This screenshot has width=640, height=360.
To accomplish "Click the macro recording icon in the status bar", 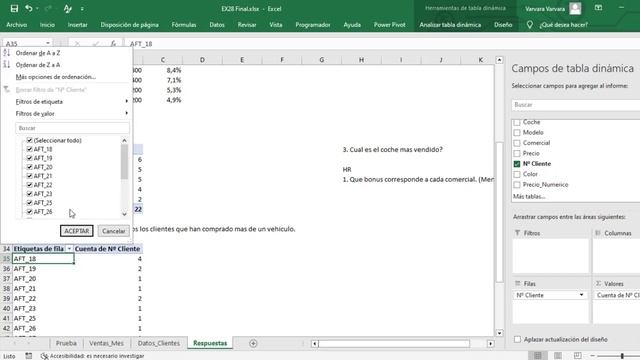I will pyautogui.click(x=29, y=356).
